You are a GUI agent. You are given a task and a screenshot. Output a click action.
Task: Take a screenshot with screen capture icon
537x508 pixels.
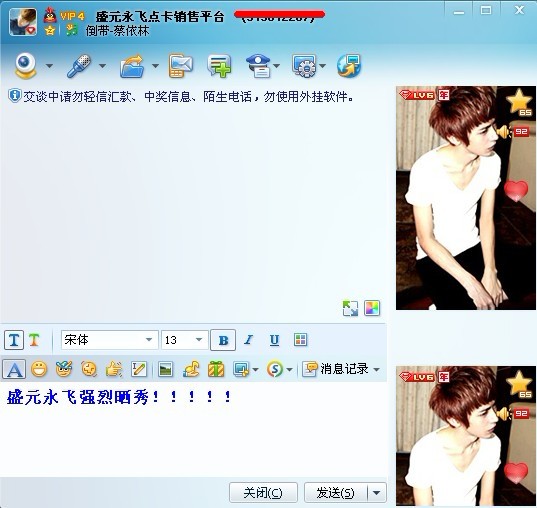tap(241, 369)
